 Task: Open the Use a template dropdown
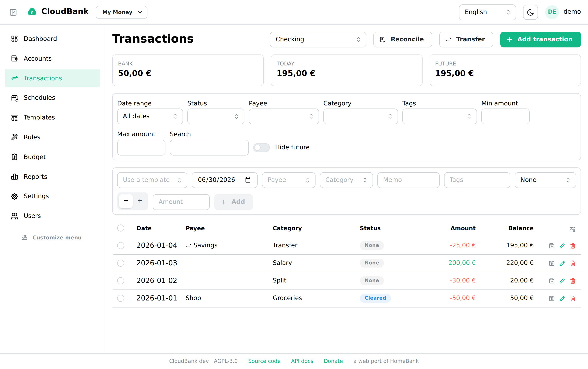(152, 180)
